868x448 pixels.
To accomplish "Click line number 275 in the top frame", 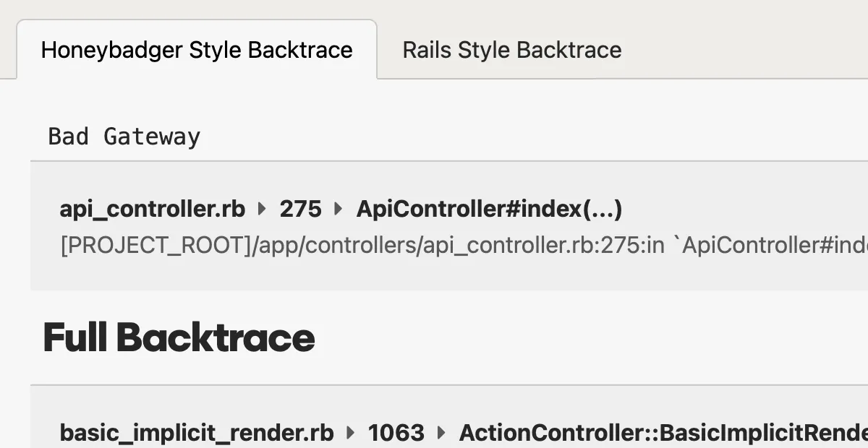I will click(x=299, y=209).
